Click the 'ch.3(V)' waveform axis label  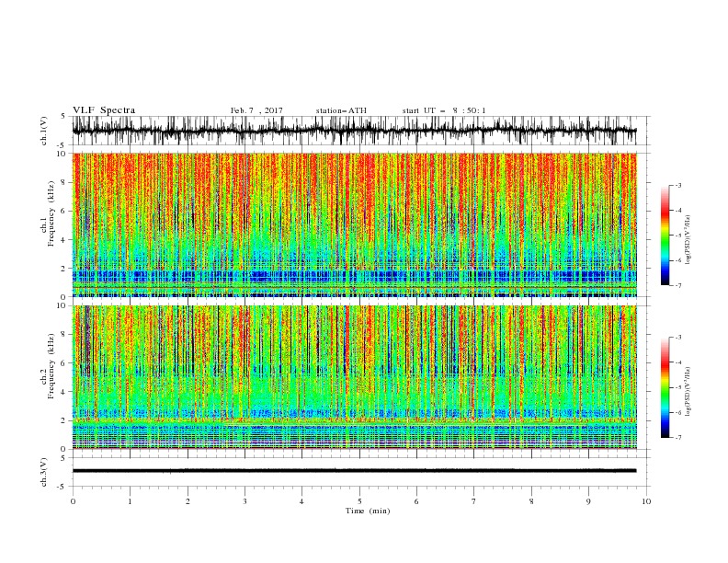[x=44, y=473]
